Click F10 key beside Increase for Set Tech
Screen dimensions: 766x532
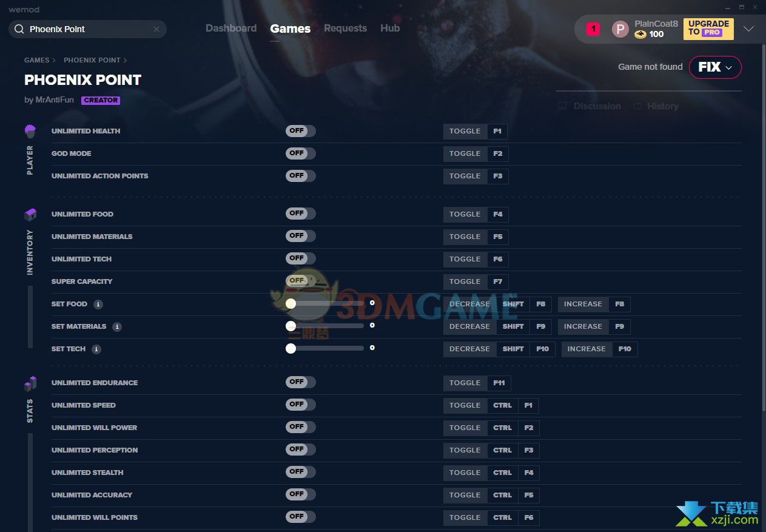pyautogui.click(x=625, y=349)
